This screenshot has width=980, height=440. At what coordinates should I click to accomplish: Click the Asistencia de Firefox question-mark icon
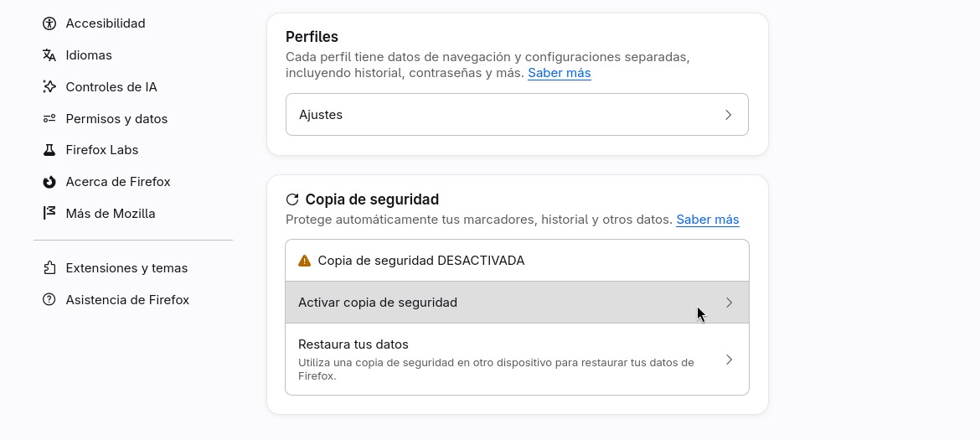click(x=49, y=300)
